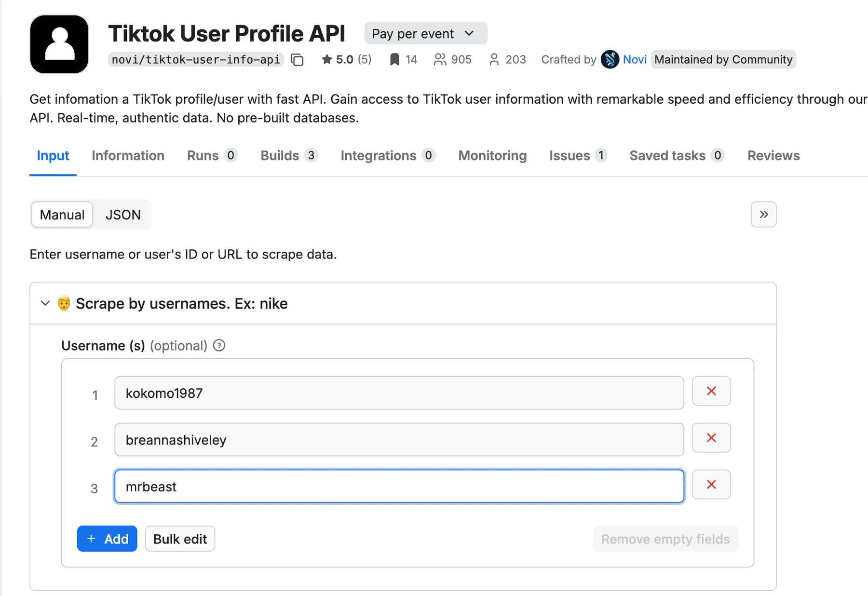The image size is (868, 596).
Task: Click the Tiktok User Profile actor logo
Action: click(59, 44)
